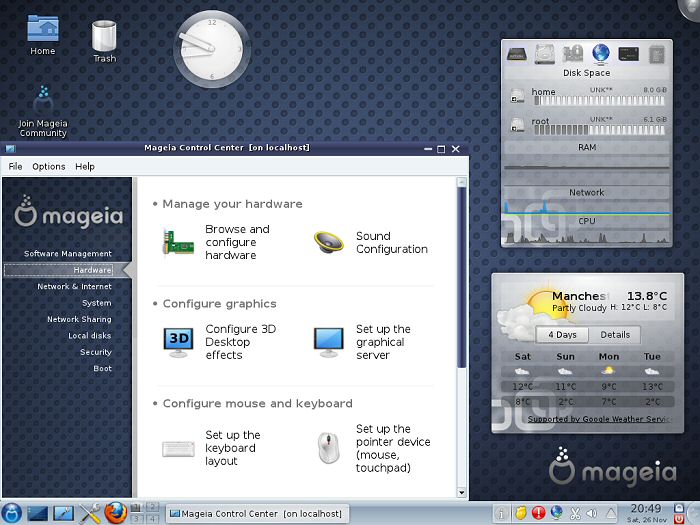Open the Help menu
700x525 pixels.
tap(85, 167)
